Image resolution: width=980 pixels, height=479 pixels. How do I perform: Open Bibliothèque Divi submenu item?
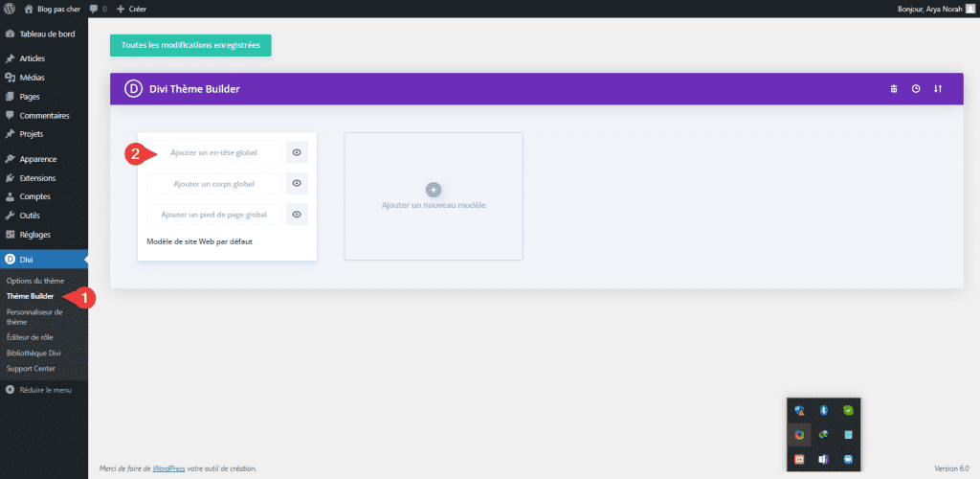(x=33, y=353)
